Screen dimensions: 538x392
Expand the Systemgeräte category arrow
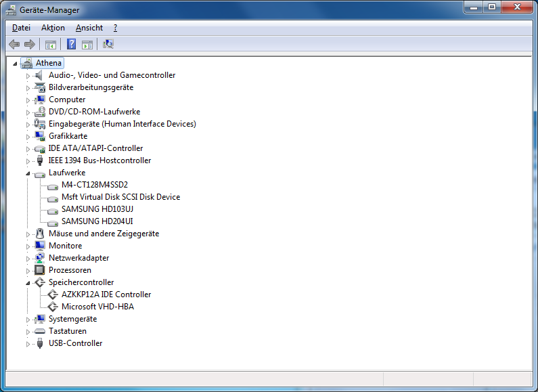(28, 320)
